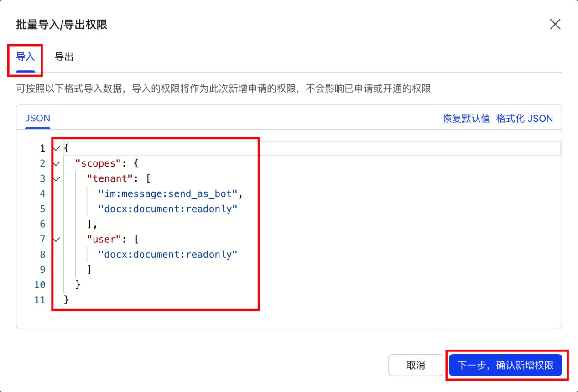Click the 格式化 JSON link
The width and height of the screenshot is (578, 392).
[x=525, y=119]
